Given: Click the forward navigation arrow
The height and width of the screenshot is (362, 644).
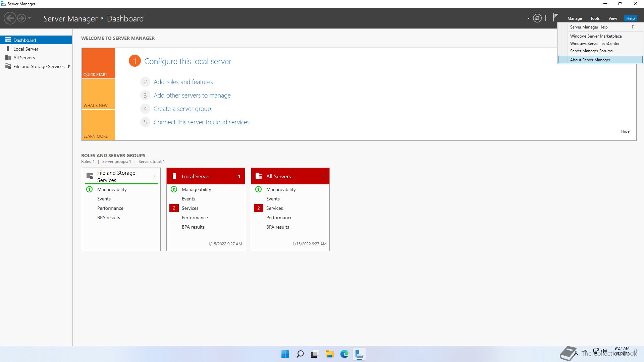Looking at the screenshot, I should coord(21,18).
